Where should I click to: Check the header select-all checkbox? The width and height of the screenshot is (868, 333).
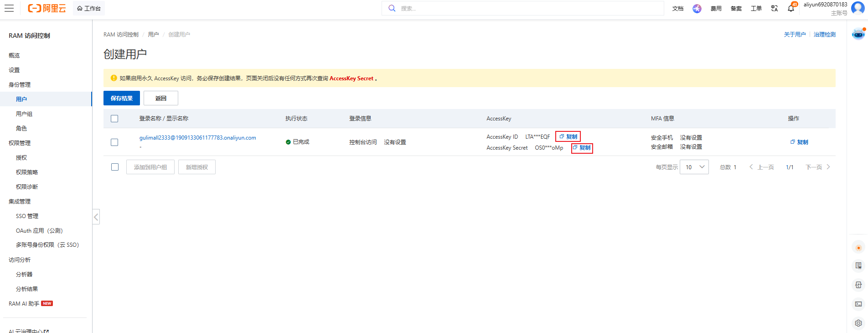(x=114, y=119)
